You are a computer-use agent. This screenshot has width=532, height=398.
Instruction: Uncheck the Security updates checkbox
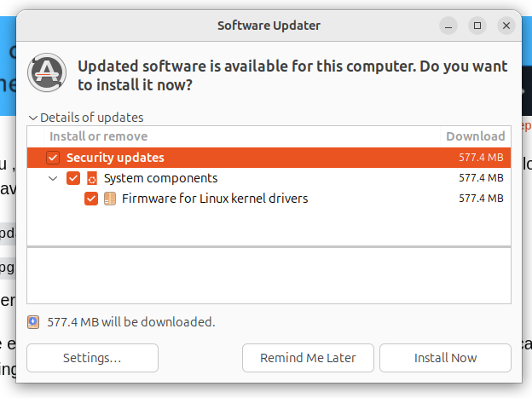tap(53, 158)
